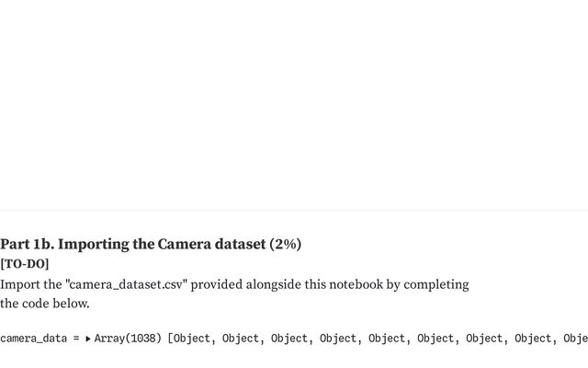
Task: Click the Array(1038) output label
Action: point(128,339)
